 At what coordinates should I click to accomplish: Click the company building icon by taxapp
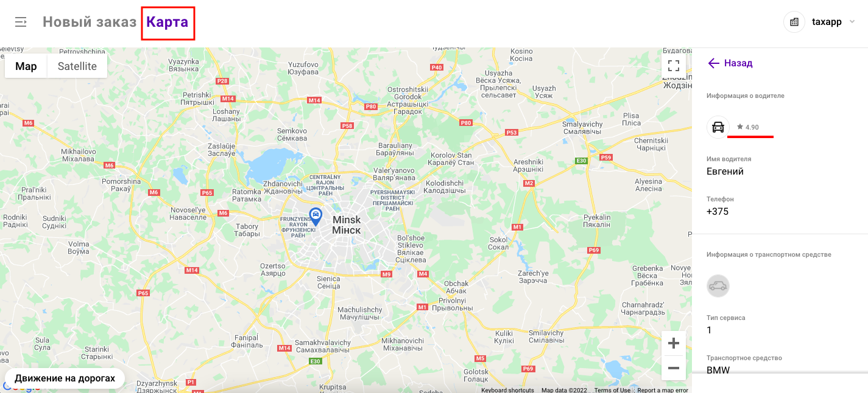coord(794,22)
